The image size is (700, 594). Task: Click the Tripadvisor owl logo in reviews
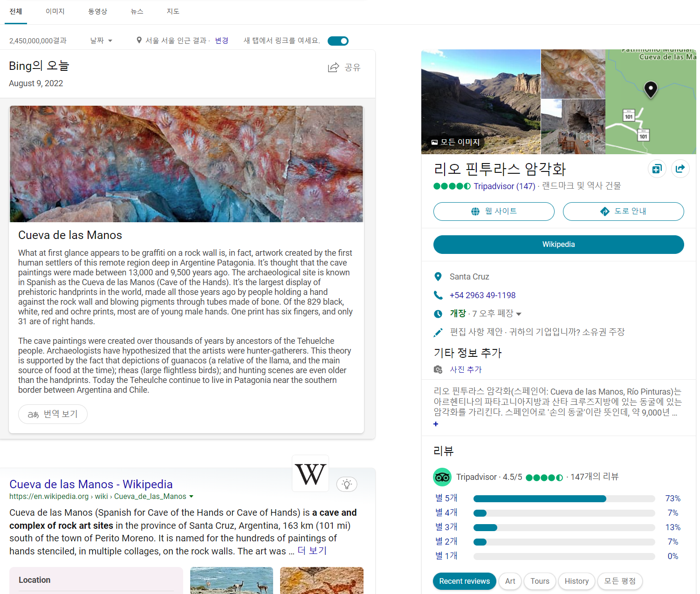[x=442, y=477]
